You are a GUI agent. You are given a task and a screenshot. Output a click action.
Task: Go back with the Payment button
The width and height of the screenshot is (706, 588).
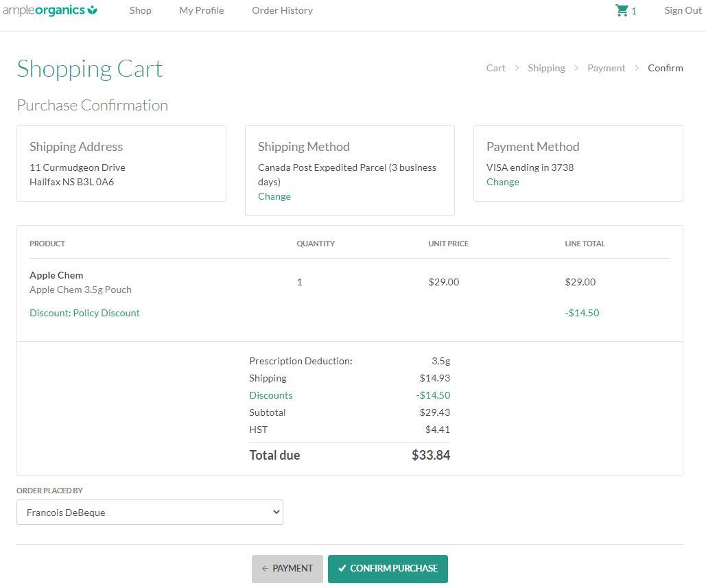coord(287,569)
